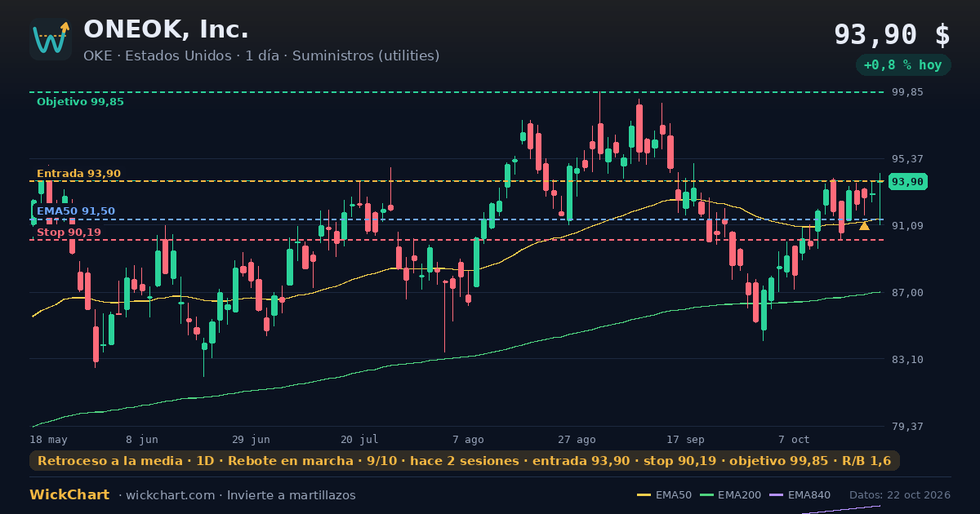
Task: Click the 93,90 $ headline price
Action: point(892,35)
